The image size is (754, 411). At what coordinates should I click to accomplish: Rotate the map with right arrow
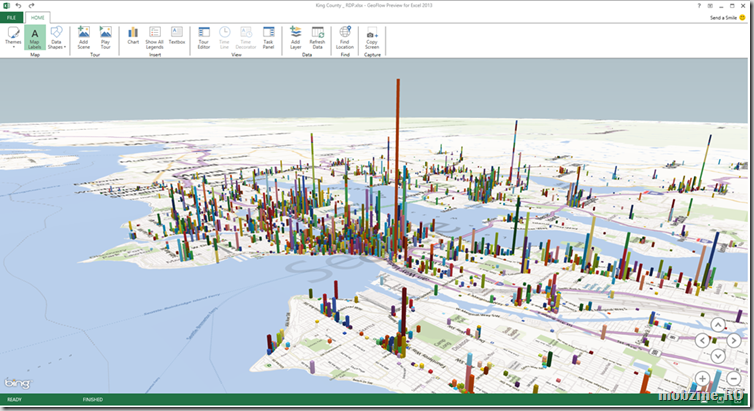[x=732, y=340]
